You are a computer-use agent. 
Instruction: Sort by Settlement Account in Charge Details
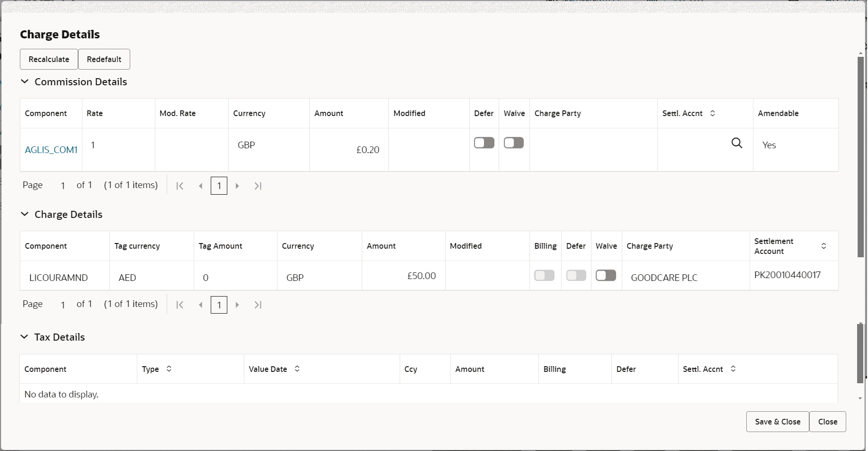[x=824, y=246]
